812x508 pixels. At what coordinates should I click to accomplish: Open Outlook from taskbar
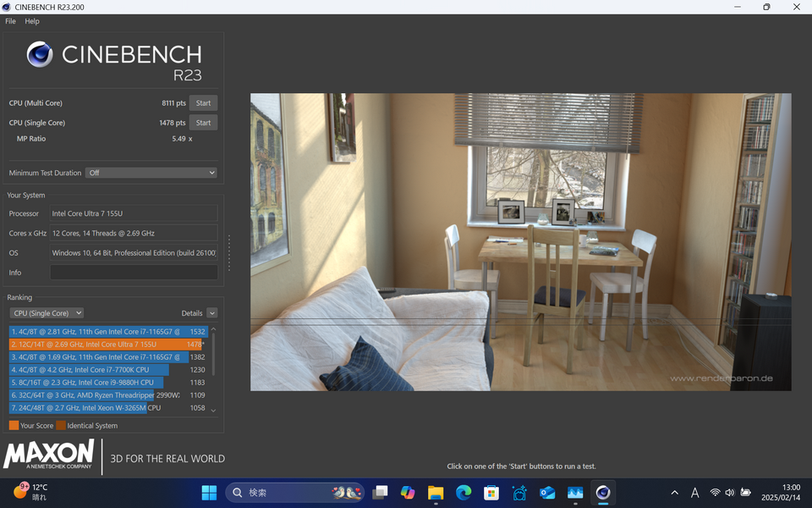click(x=547, y=493)
